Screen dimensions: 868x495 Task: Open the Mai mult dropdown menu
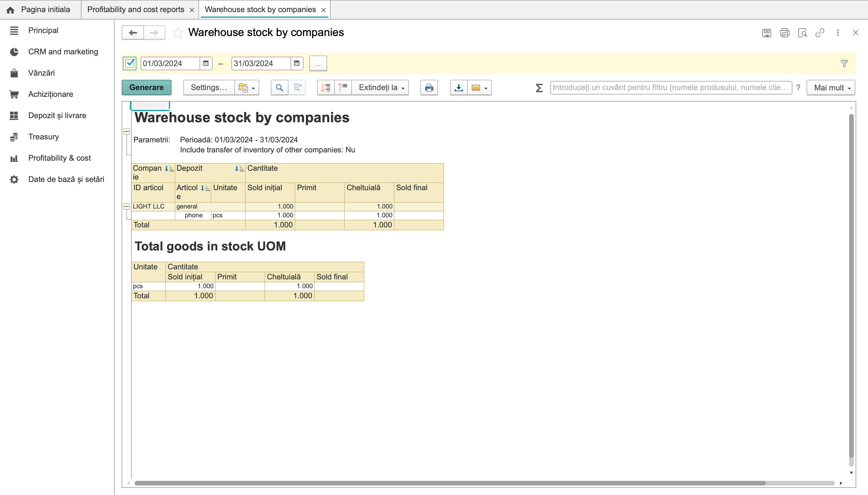(x=831, y=88)
